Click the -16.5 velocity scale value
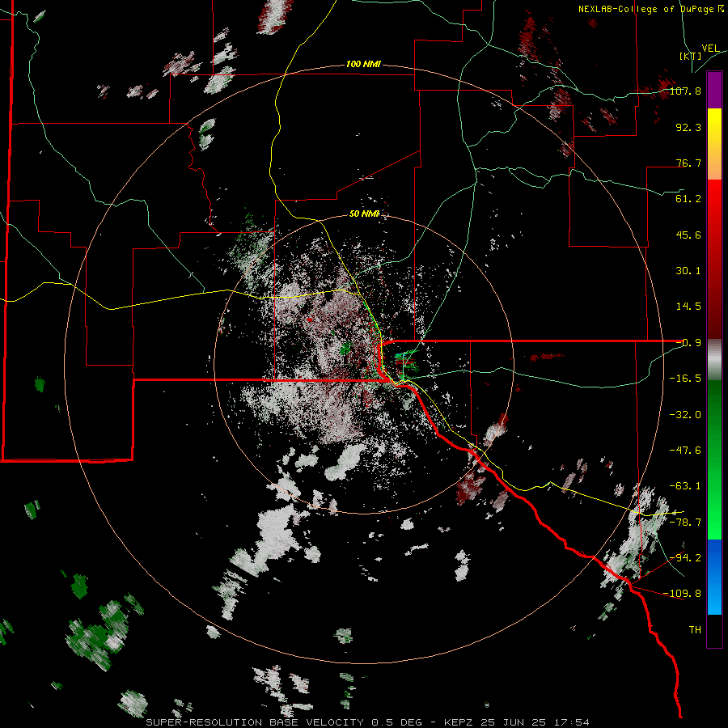The image size is (728, 728). pyautogui.click(x=685, y=379)
